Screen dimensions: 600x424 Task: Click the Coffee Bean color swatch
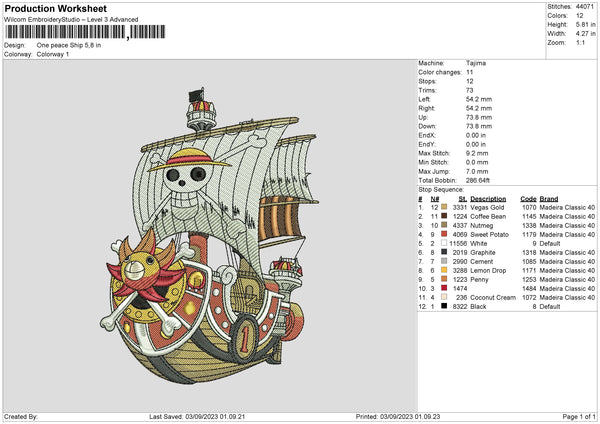(444, 216)
